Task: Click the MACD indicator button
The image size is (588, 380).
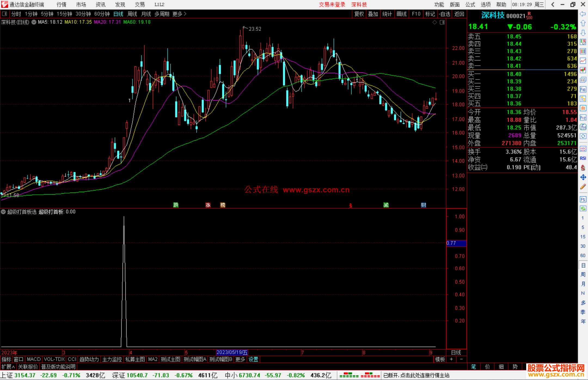Action: click(33, 359)
